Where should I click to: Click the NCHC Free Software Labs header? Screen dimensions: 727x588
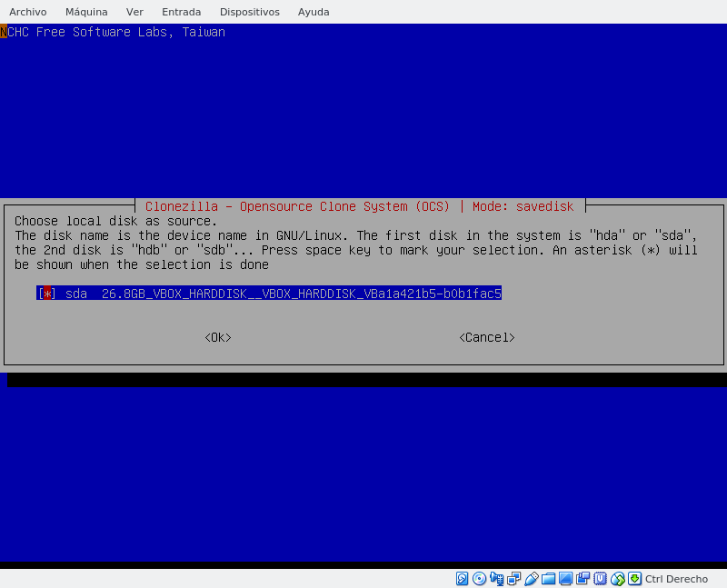113,32
